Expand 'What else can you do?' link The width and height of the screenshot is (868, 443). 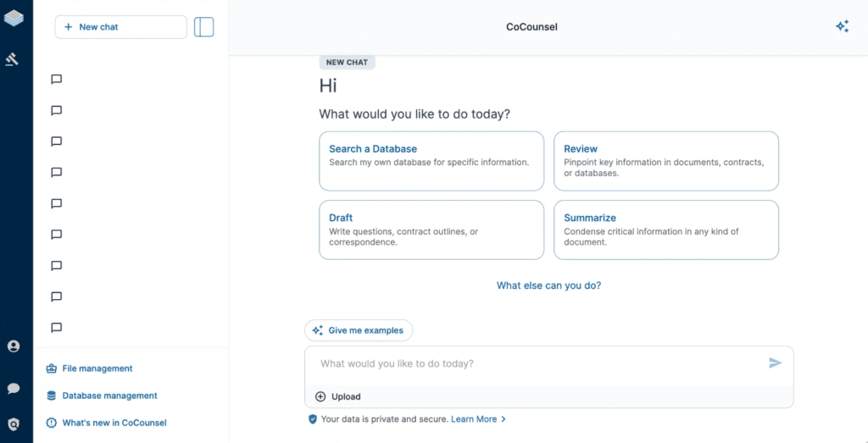(x=548, y=285)
